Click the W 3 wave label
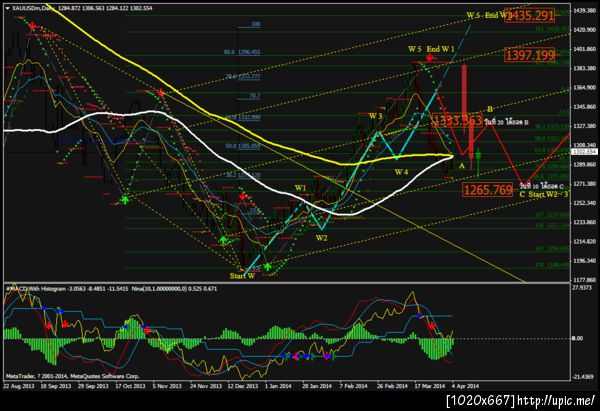This screenshot has height=411, width=600. coord(375,116)
